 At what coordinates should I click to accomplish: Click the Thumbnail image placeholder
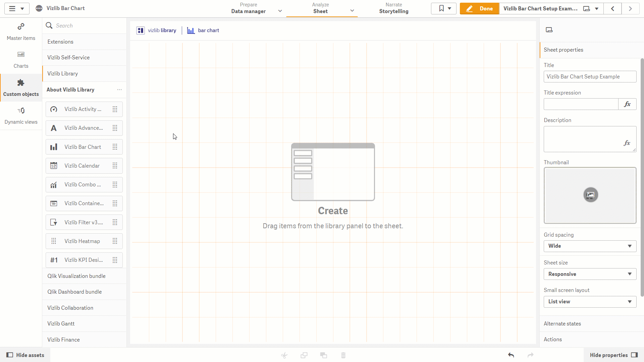590,195
